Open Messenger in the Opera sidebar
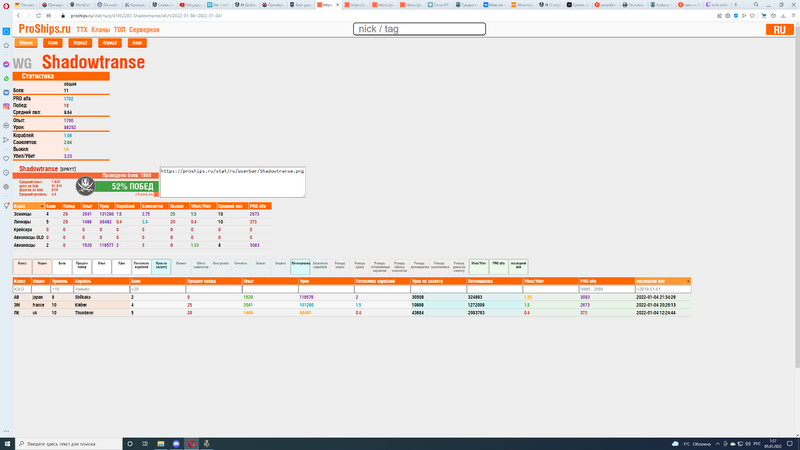The width and height of the screenshot is (800, 450). (6, 63)
